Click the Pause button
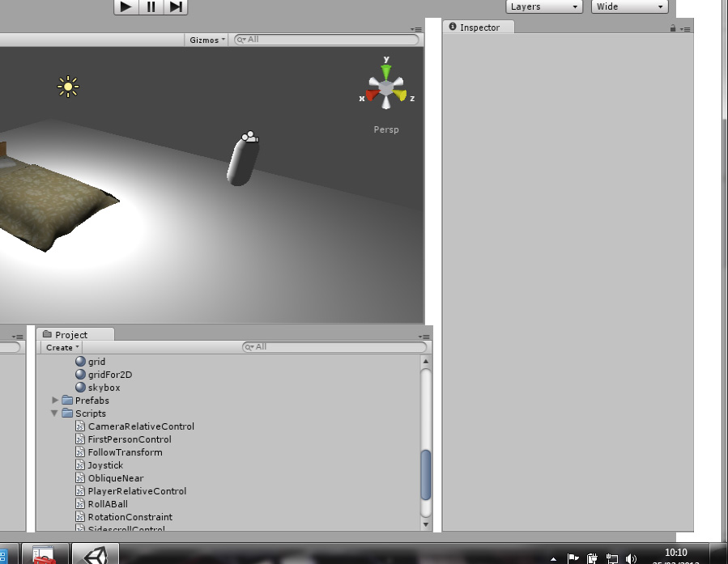Viewport: 728px width, 564px height. pos(151,7)
